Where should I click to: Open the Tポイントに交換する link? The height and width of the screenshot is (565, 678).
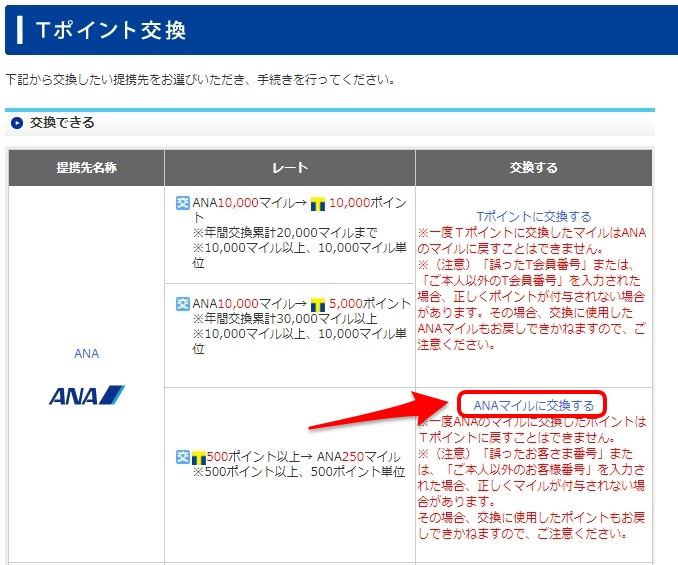point(534,216)
